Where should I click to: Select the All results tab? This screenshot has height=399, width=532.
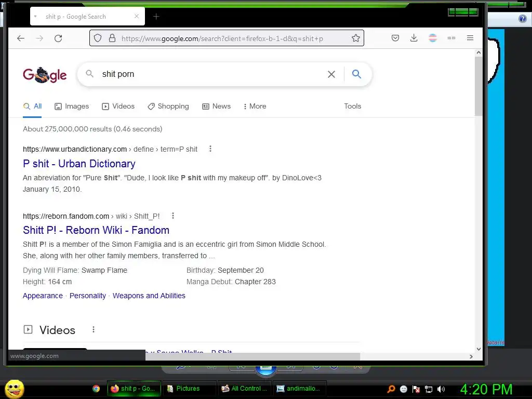click(x=32, y=106)
